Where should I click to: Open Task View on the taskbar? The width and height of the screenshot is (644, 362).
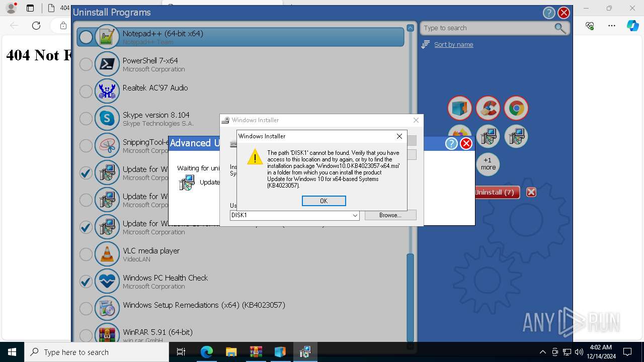click(x=181, y=352)
